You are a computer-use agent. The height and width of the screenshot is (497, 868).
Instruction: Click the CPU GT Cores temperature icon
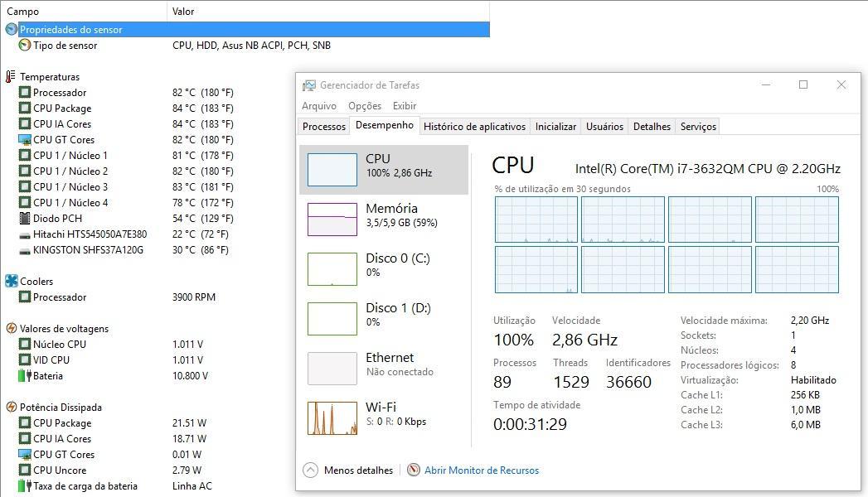coord(24,139)
